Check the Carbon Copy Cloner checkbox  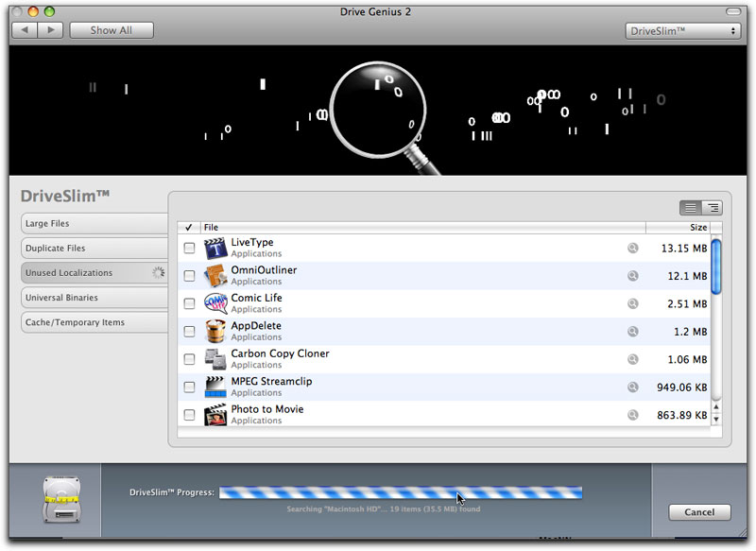pos(189,359)
